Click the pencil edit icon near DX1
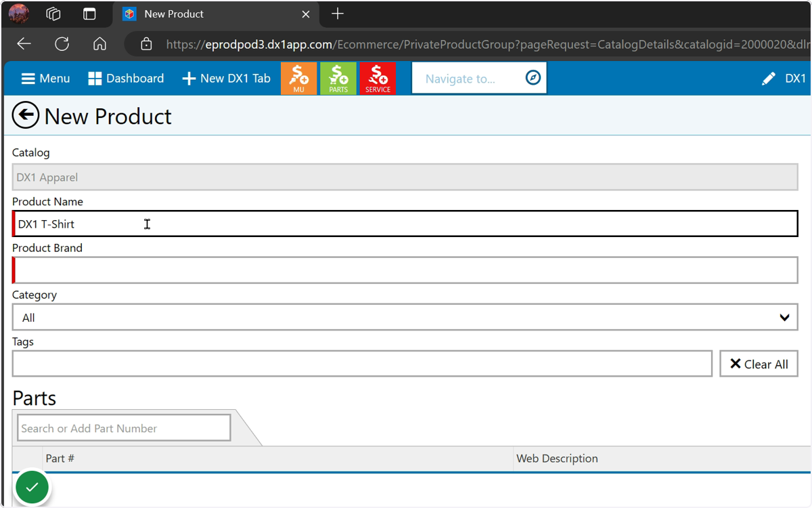812x508 pixels. click(768, 79)
